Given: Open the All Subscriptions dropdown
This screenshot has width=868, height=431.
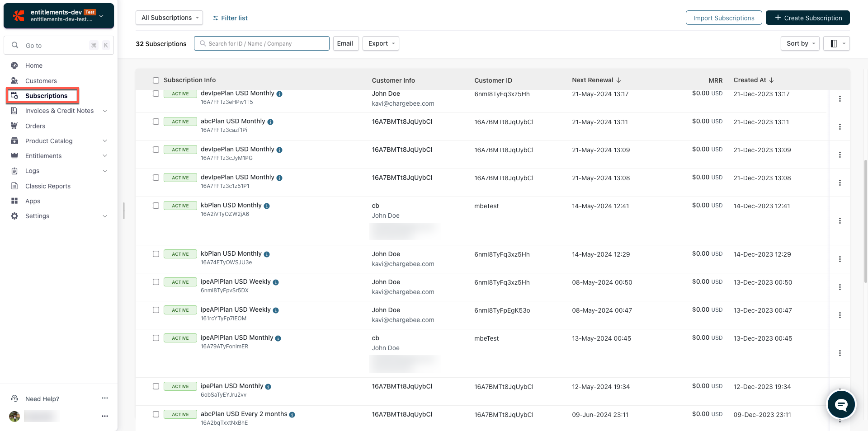Looking at the screenshot, I should pos(169,18).
